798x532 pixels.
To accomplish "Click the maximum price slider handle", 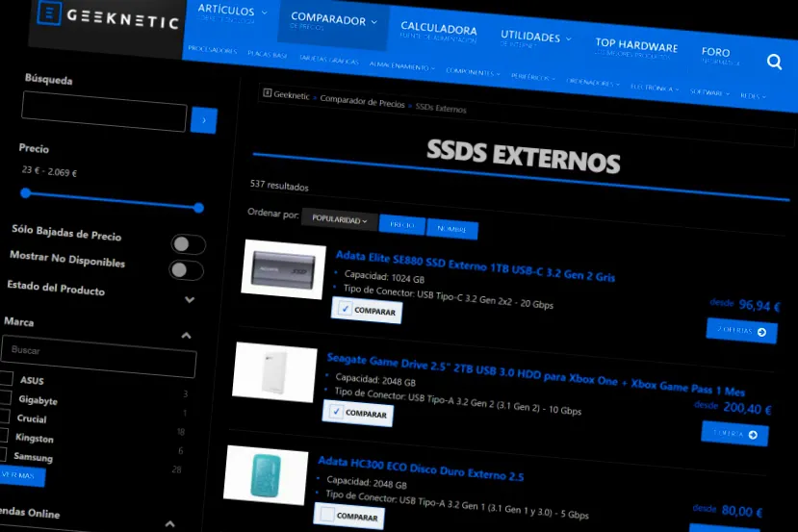I will click(199, 208).
